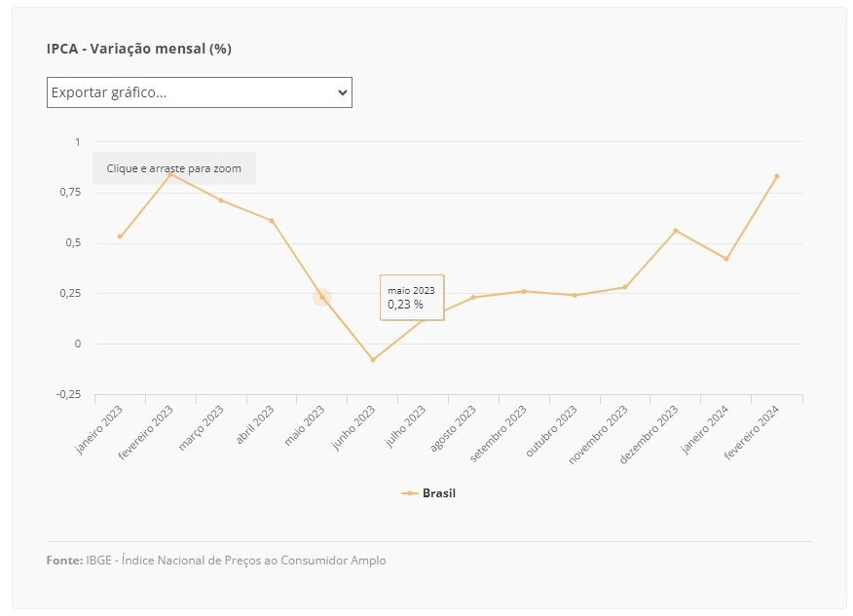853x616 pixels.
Task: Toggle the Brasil series in legend
Action: [428, 493]
